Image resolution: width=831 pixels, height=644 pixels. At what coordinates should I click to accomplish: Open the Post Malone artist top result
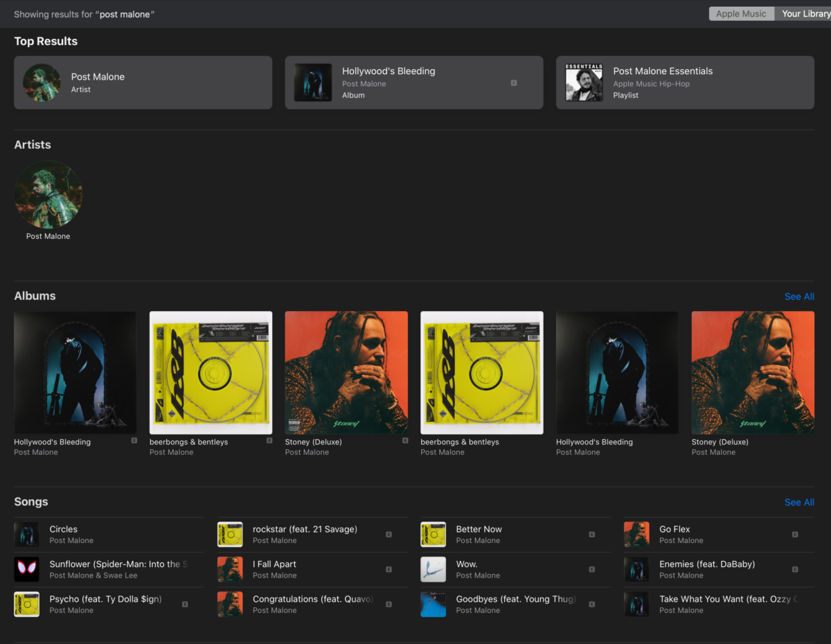coord(143,82)
